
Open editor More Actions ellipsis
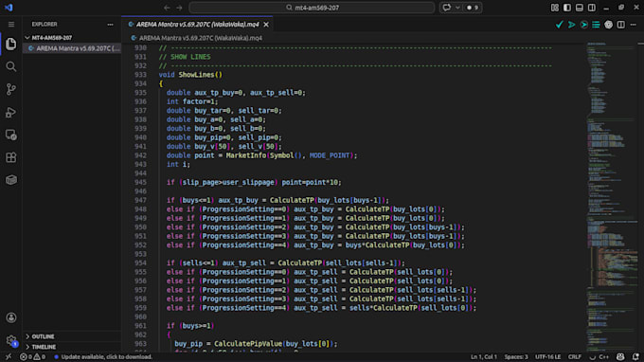[x=633, y=25]
